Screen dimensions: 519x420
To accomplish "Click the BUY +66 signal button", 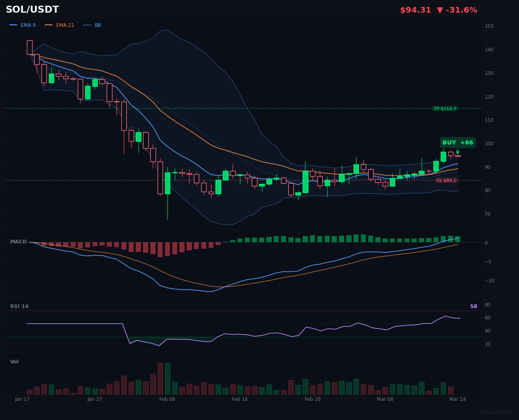I will click(457, 142).
